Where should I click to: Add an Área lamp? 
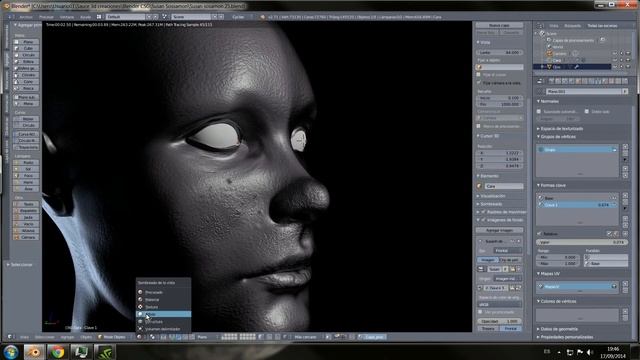pyautogui.click(x=27, y=189)
